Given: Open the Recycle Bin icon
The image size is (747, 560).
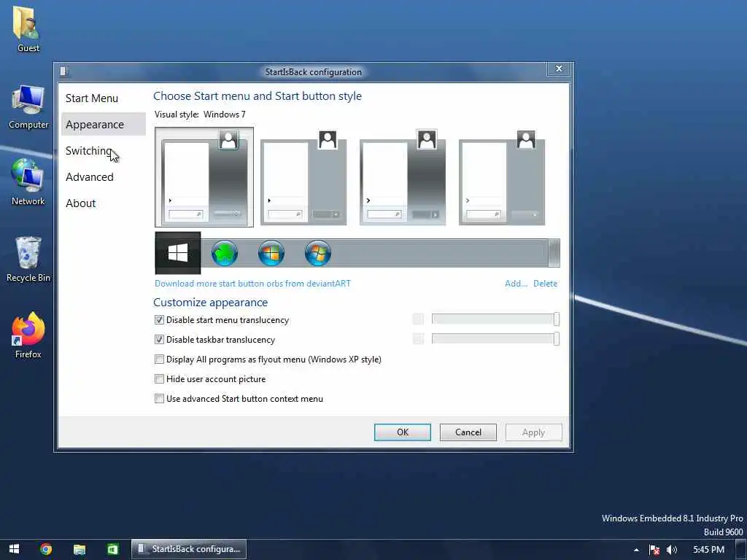Looking at the screenshot, I should coord(28,260).
